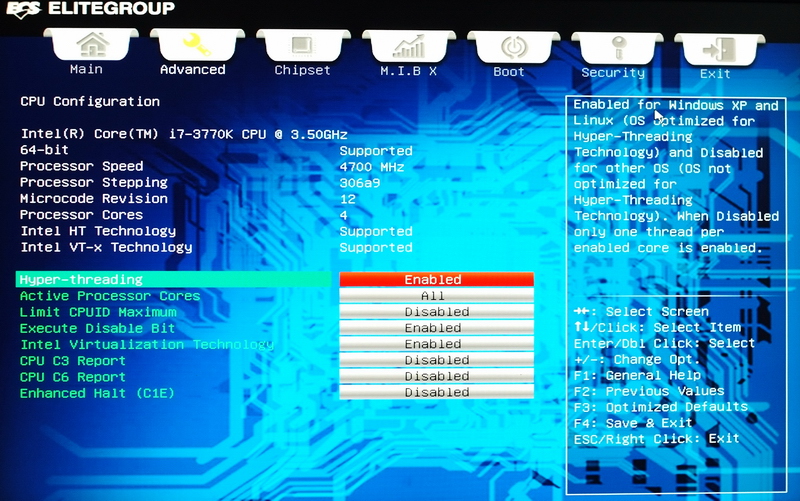
Task: Select the Enhanced Halt (C1E) setting
Action: pyautogui.click(x=97, y=393)
